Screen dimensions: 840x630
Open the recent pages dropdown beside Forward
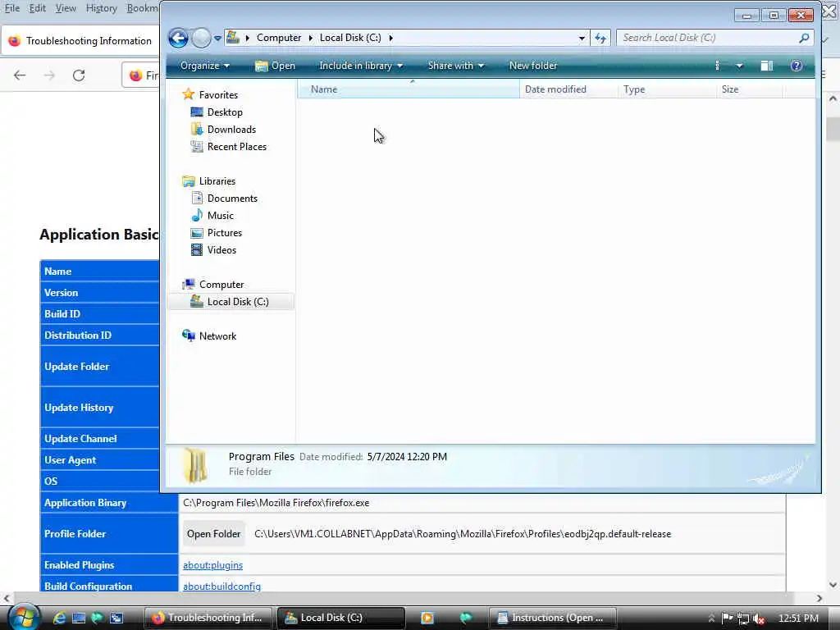[x=217, y=38]
